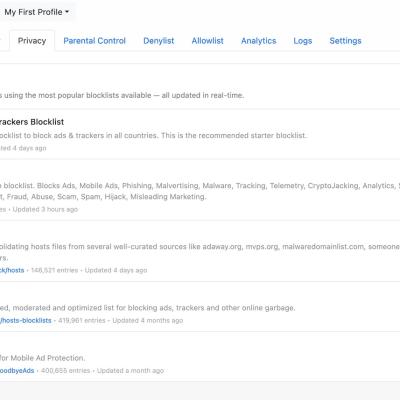The width and height of the screenshot is (400, 400).
Task: View the Analytics tab
Action: click(x=259, y=41)
